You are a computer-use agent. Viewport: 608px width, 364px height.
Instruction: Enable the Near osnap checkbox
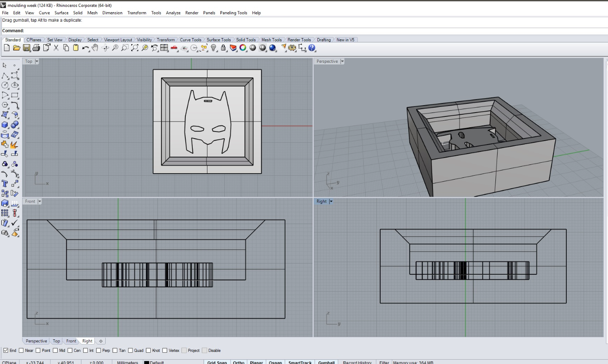click(x=21, y=351)
